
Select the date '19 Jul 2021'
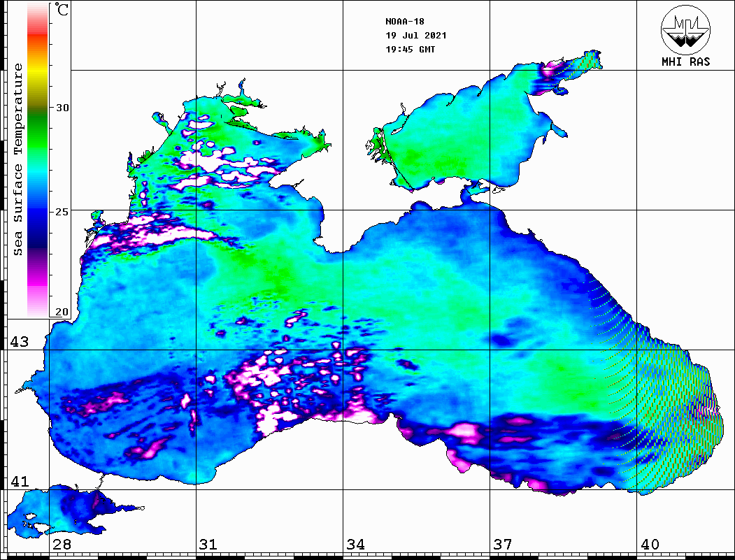416,36
